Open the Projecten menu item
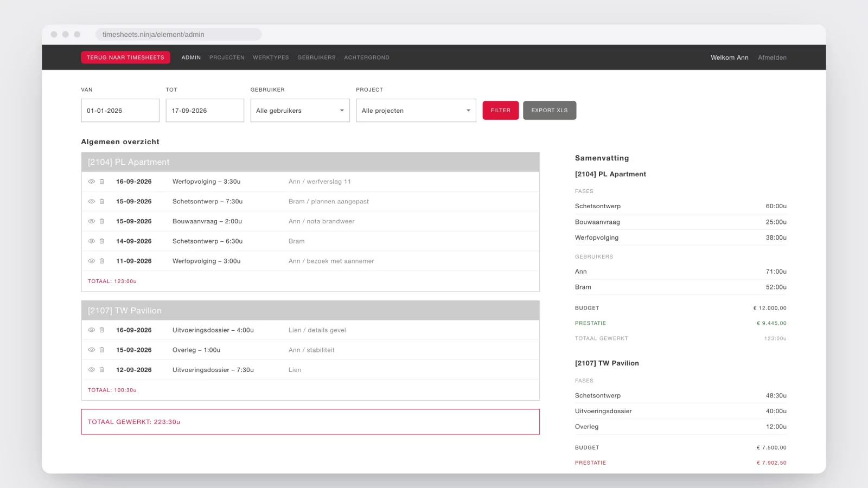The image size is (868, 488). (227, 57)
